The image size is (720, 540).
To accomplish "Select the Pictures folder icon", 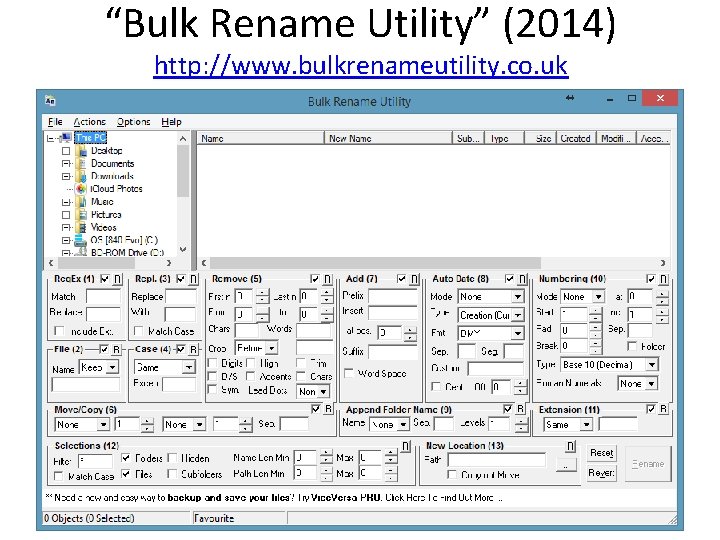I will tap(81, 214).
